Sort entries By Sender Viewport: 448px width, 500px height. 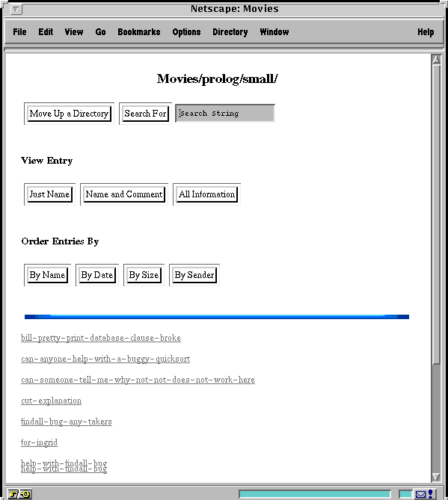click(194, 275)
